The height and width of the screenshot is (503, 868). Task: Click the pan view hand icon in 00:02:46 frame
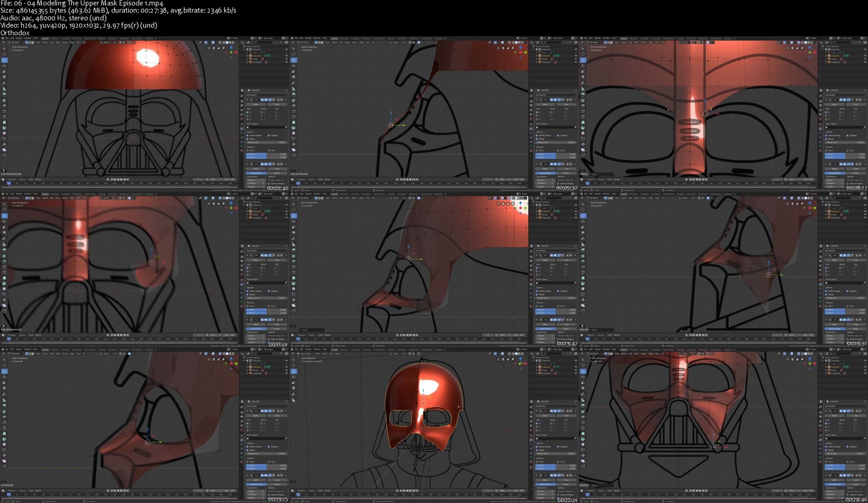click(218, 48)
